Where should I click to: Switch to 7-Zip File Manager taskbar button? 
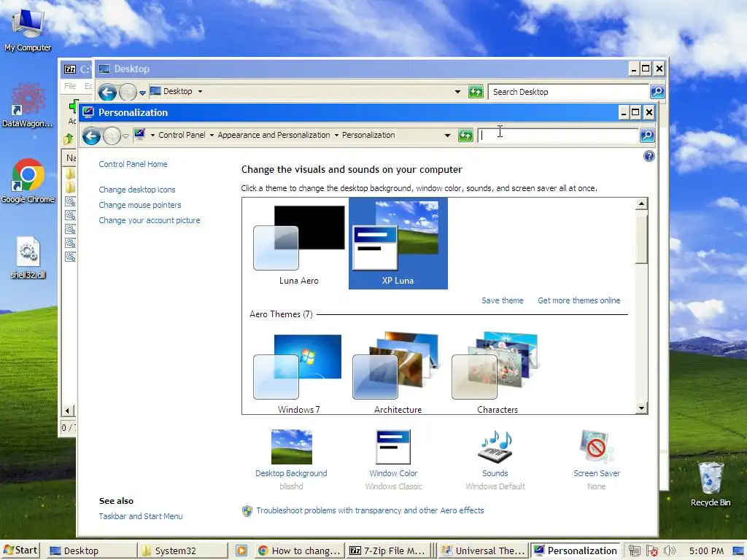(388, 551)
